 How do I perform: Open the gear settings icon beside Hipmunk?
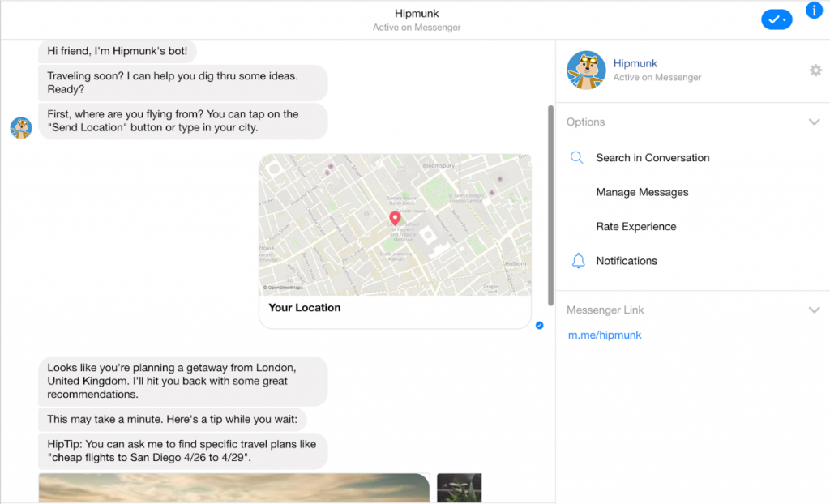point(815,70)
